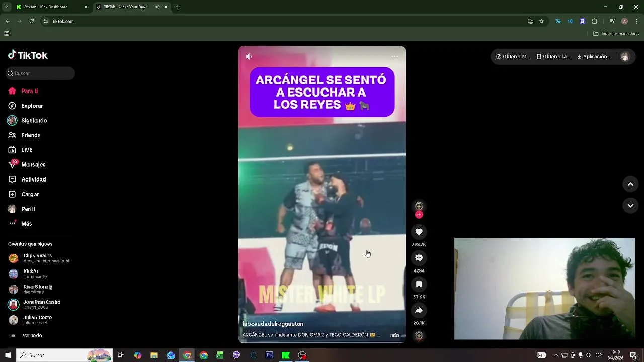Viewport: 644px width, 362px height.
Task: Open Chrome three-dot menu
Action: click(x=637, y=21)
